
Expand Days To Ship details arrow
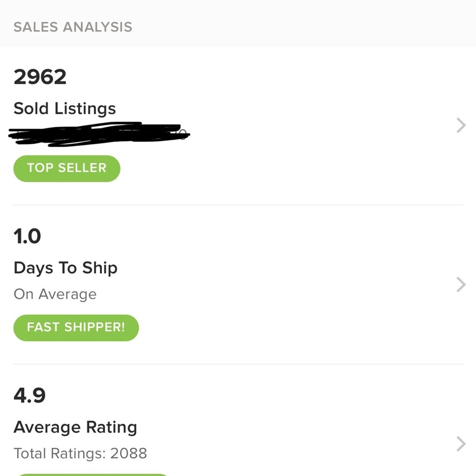pos(461,285)
